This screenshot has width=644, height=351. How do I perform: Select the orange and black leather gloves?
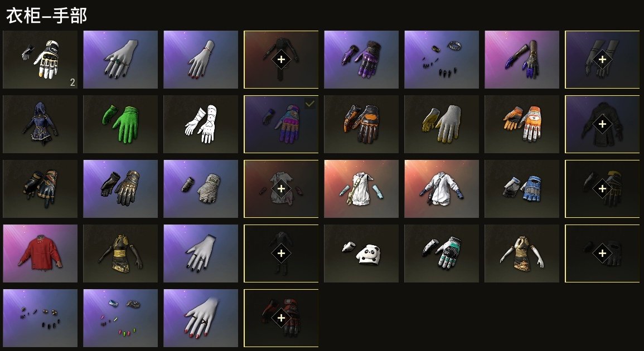coord(361,124)
